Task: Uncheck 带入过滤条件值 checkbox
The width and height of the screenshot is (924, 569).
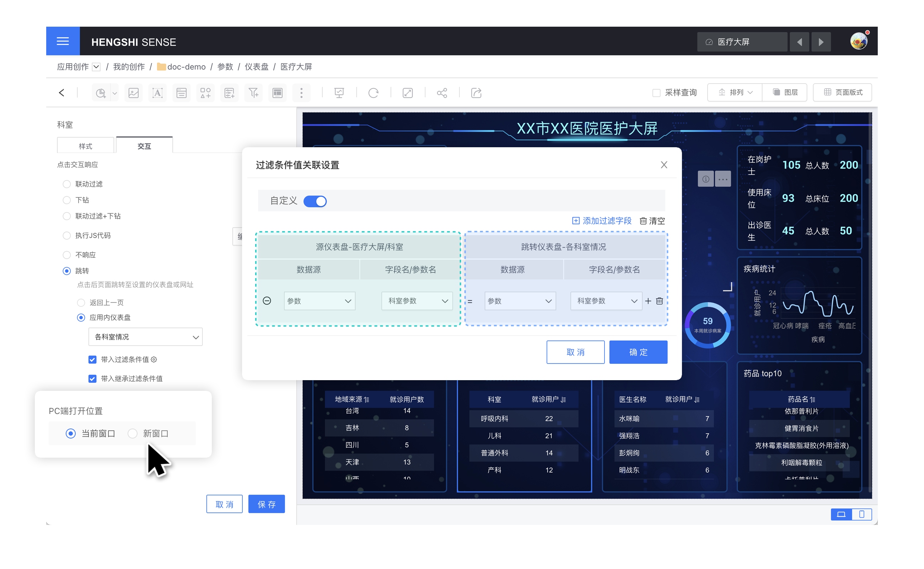Action: pyautogui.click(x=92, y=360)
